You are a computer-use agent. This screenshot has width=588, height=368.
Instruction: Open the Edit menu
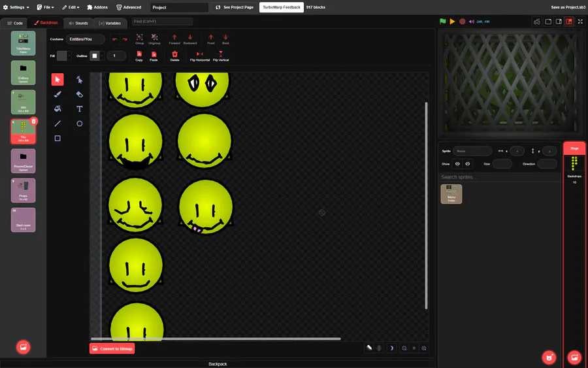click(71, 7)
